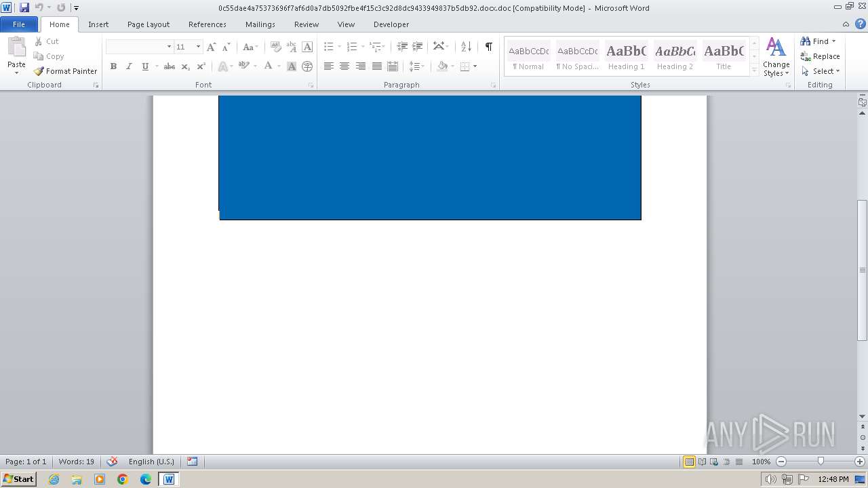This screenshot has height=488, width=868.
Task: Open the Paragraph dialog launcher
Action: click(x=493, y=85)
